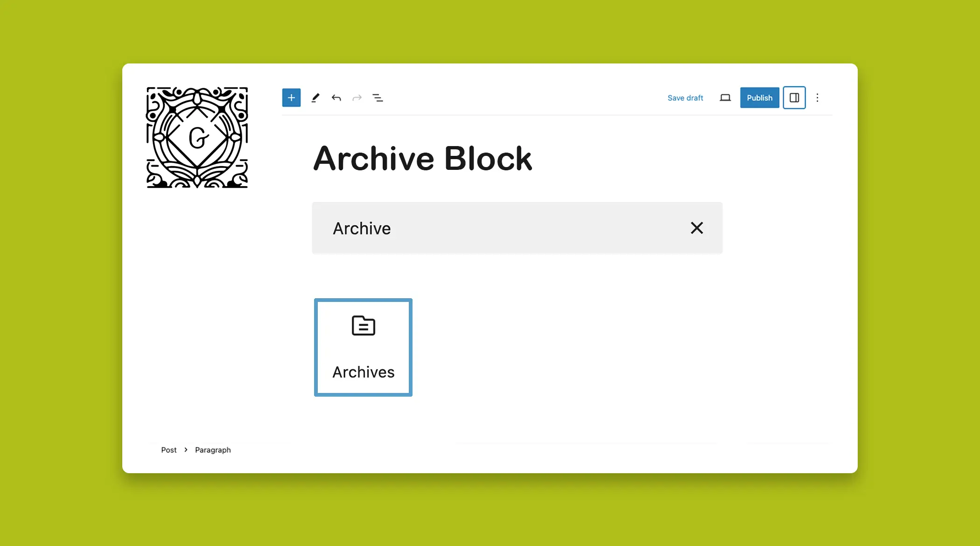Click the Redo arrow icon

pyautogui.click(x=357, y=98)
